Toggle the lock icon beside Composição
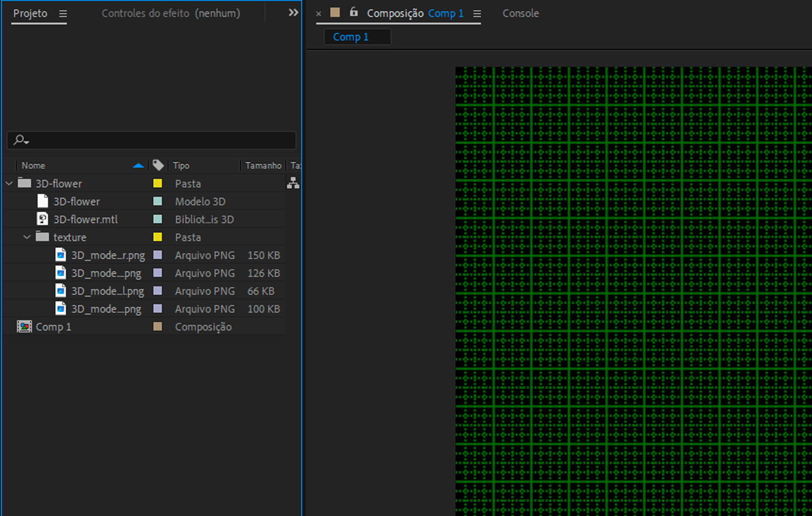Screen dimensions: 812x516 point(353,12)
